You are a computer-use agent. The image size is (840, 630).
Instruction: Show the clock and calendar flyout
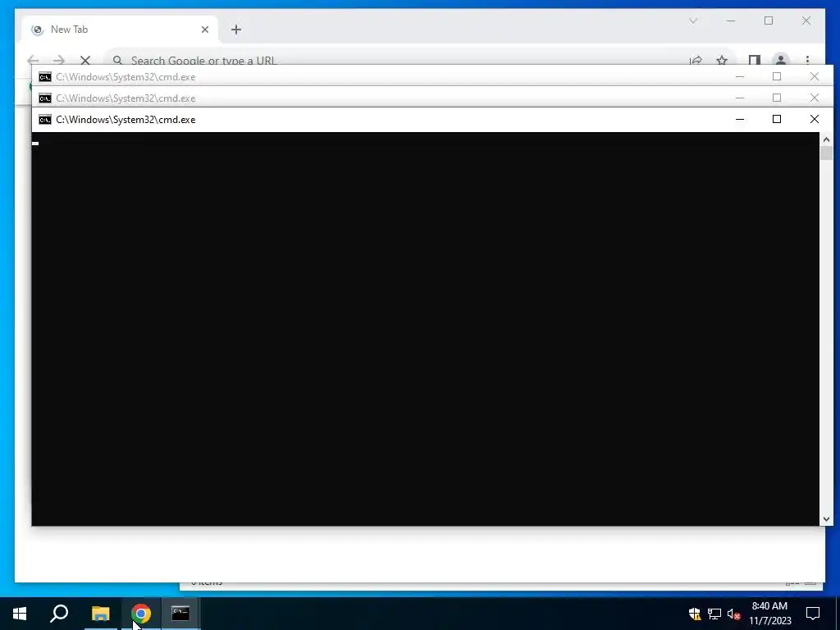click(769, 614)
